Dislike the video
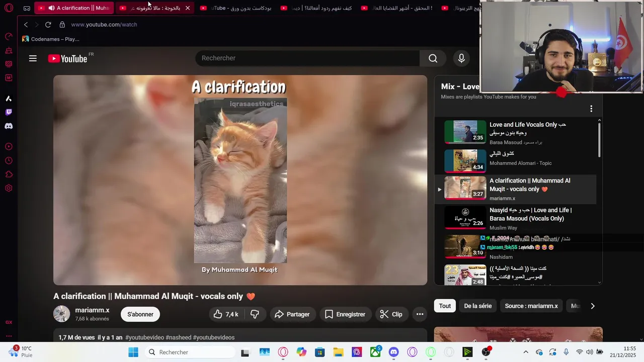Image resolution: width=644 pixels, height=362 pixels. [255, 314]
